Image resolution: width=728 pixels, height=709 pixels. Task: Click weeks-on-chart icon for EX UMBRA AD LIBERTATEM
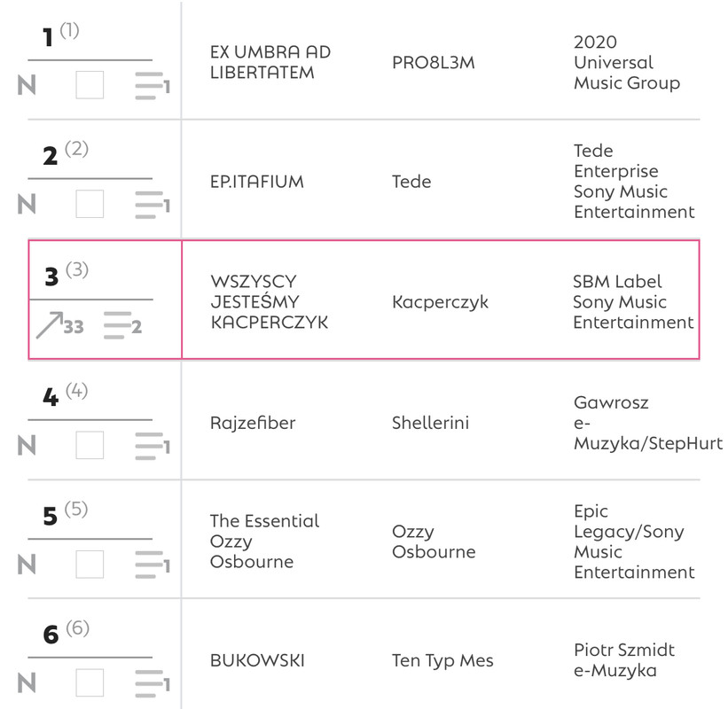point(153,85)
